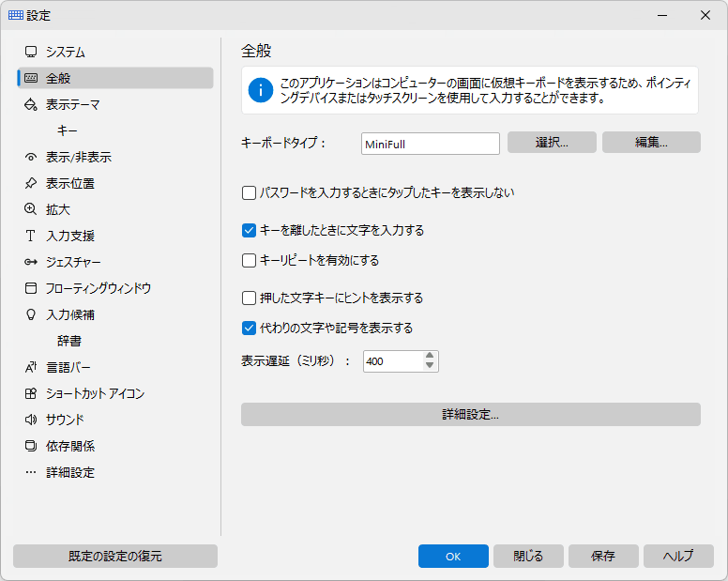This screenshot has height=581, width=728.
Task: Click the システム monitor icon in sidebar
Action: click(31, 52)
